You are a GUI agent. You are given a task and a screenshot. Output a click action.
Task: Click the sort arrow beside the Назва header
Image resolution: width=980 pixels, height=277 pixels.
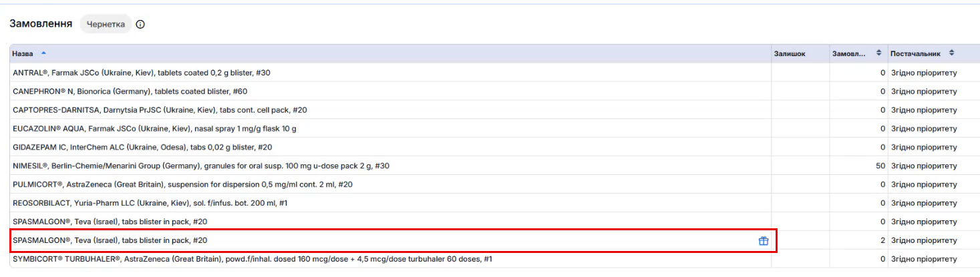point(44,53)
